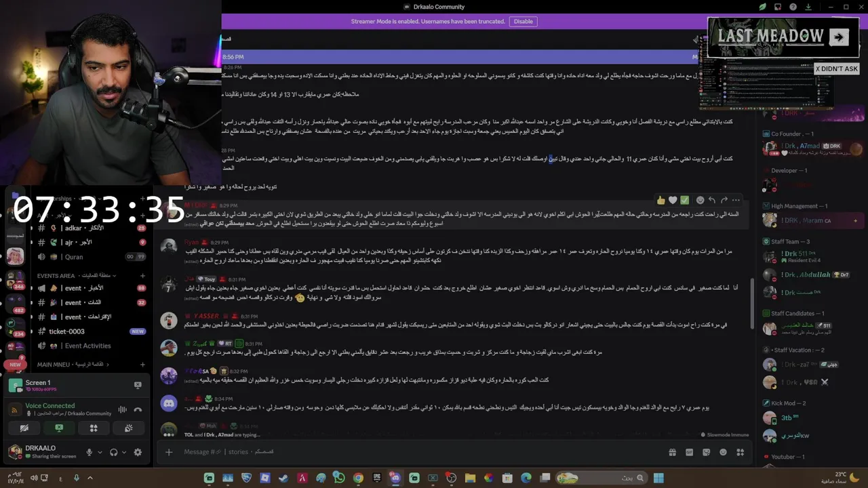Screen dimensions: 868x488
Task: Stop streaming Screen 1 with the stop icon
Action: pyautogui.click(x=138, y=385)
